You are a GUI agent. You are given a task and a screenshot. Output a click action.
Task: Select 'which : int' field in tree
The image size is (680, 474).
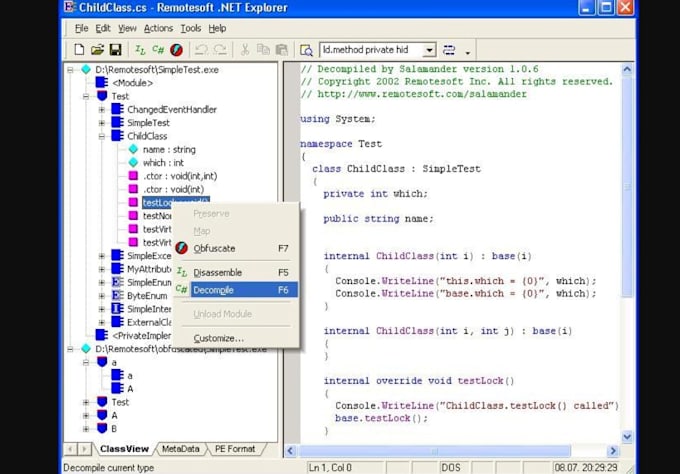[x=163, y=163]
